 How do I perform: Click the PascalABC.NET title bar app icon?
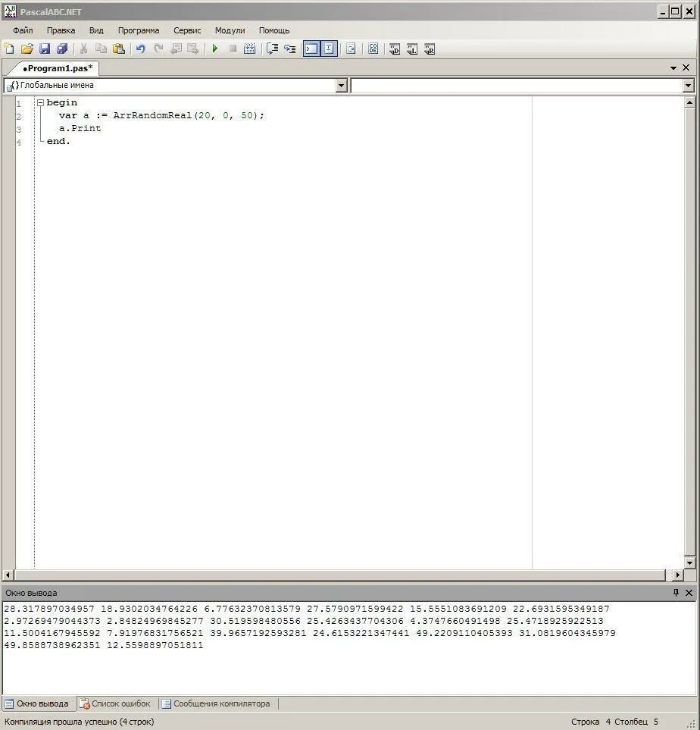pyautogui.click(x=10, y=11)
